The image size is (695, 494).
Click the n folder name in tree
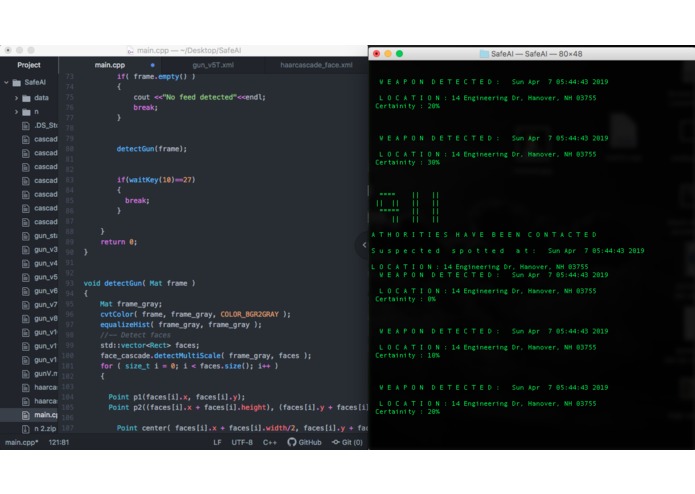pyautogui.click(x=36, y=112)
